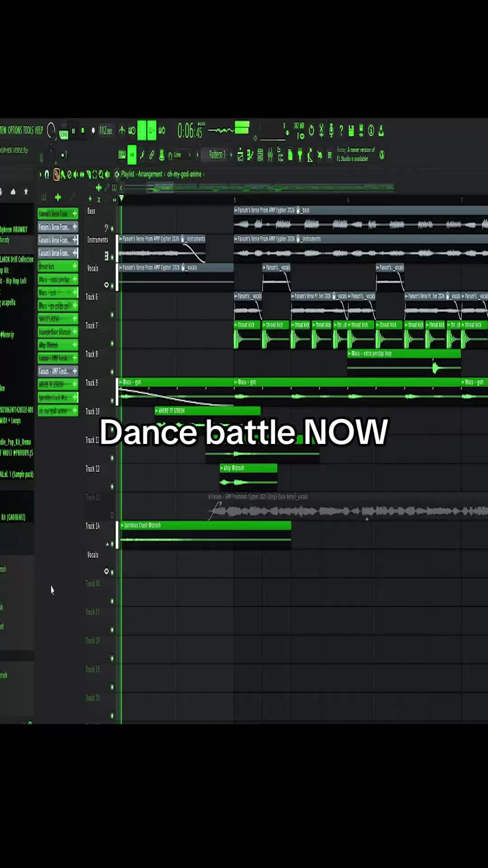Click the star favorites icon in the browser
488x868 pixels.
coord(26,192)
